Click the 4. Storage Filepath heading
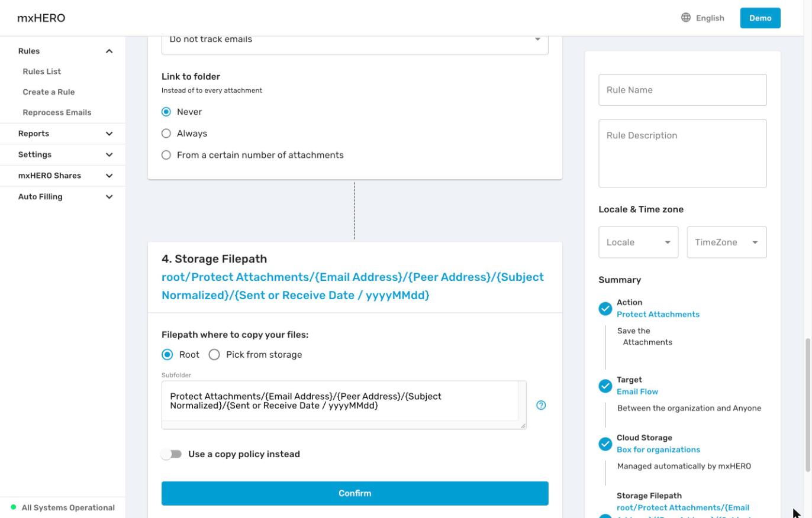Screen dimensions: 812x518 (214, 259)
